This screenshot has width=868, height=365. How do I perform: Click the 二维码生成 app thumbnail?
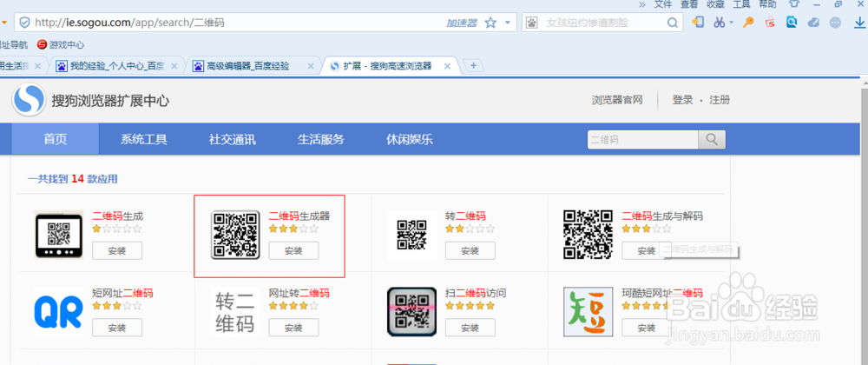click(x=59, y=235)
